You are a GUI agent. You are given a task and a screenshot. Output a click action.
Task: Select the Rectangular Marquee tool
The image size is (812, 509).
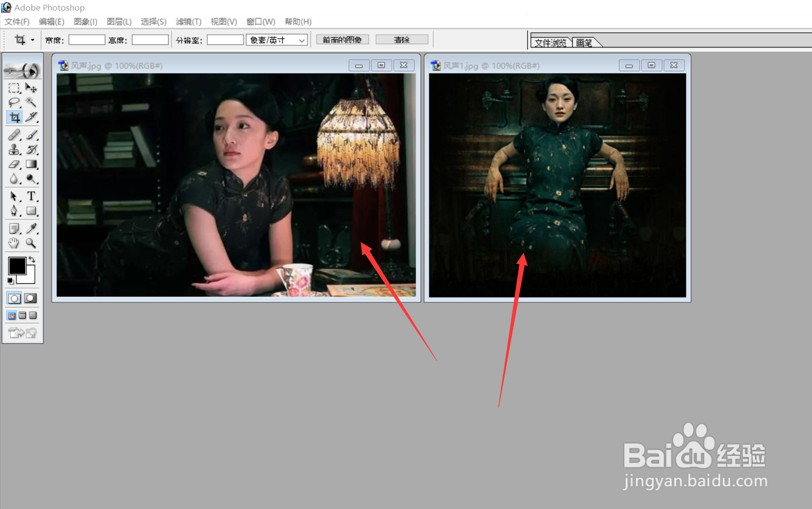pos(14,88)
